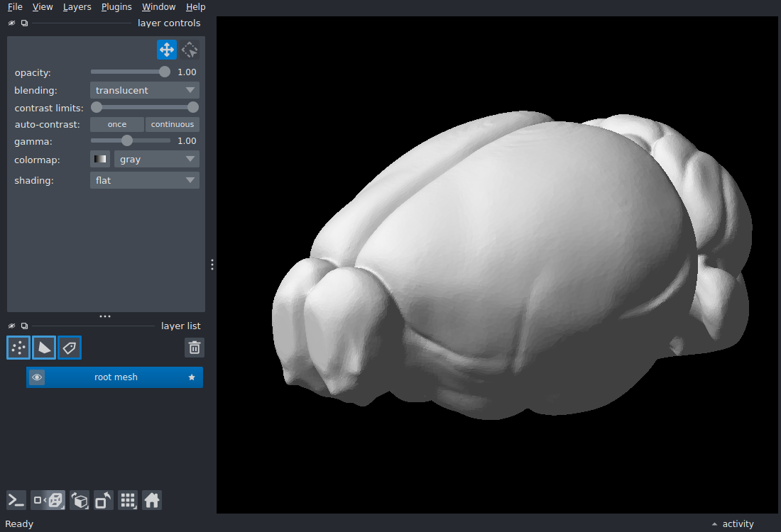
Task: Hide the layer list panel
Action: [12, 326]
